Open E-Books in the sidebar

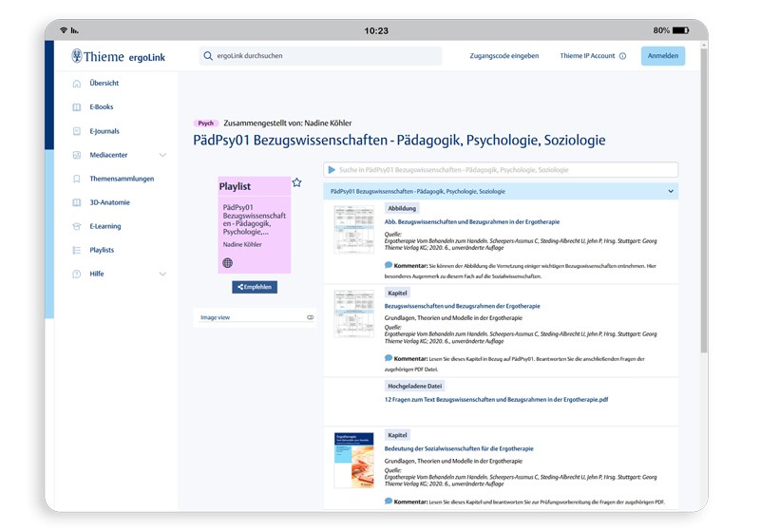(102, 107)
